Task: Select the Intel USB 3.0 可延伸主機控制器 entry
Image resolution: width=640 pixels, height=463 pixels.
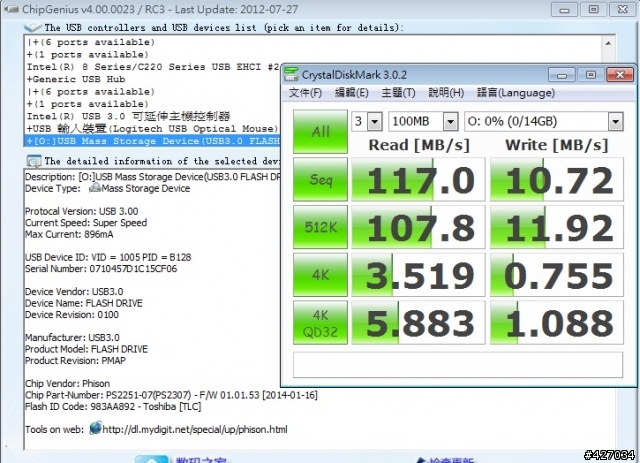Action: tap(129, 116)
